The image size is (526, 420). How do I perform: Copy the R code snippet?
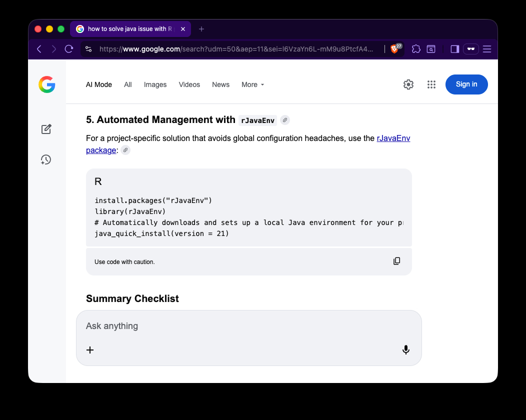click(x=396, y=261)
